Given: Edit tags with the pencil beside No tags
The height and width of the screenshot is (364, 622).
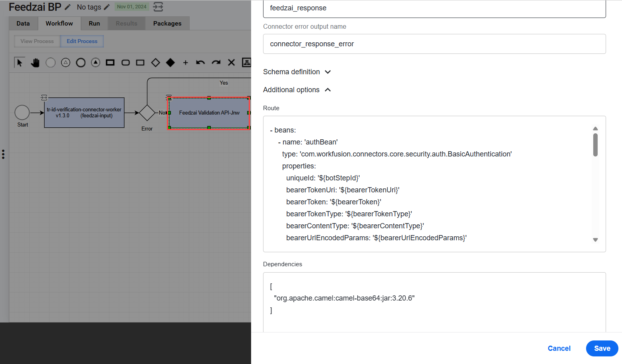Looking at the screenshot, I should coord(107,7).
